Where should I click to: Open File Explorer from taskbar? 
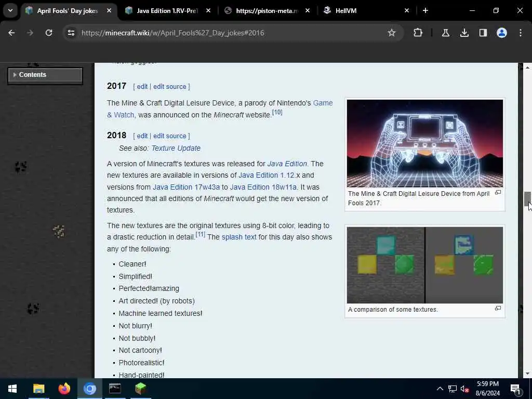[x=38, y=389]
